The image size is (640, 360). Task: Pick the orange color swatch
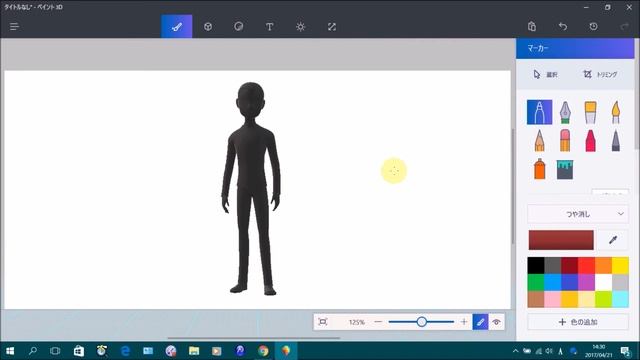point(603,265)
